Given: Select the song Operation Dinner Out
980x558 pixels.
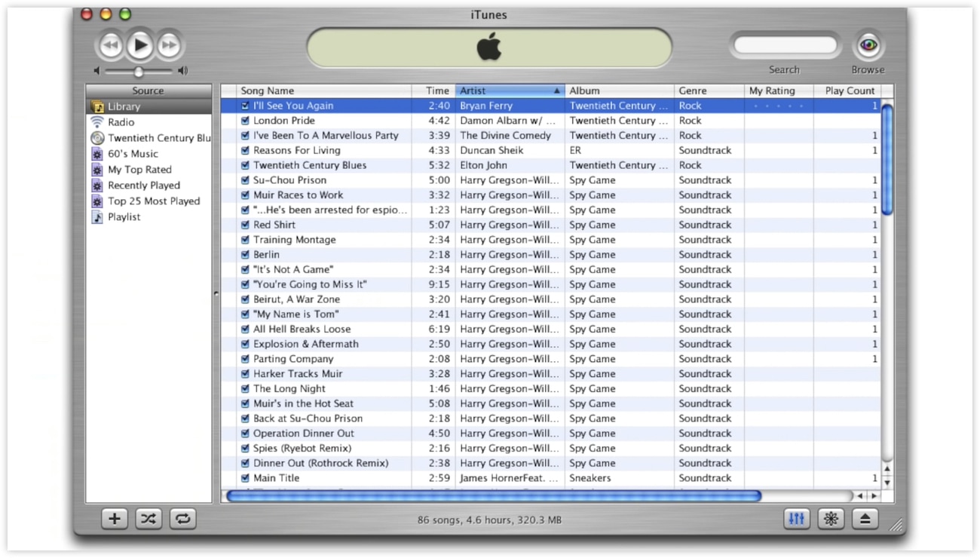Looking at the screenshot, I should point(304,434).
